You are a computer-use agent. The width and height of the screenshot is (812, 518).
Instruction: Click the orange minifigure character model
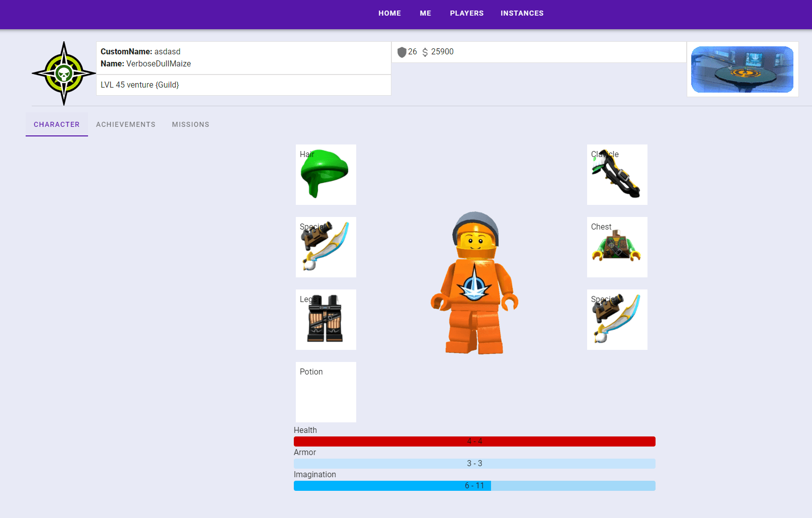tap(474, 283)
